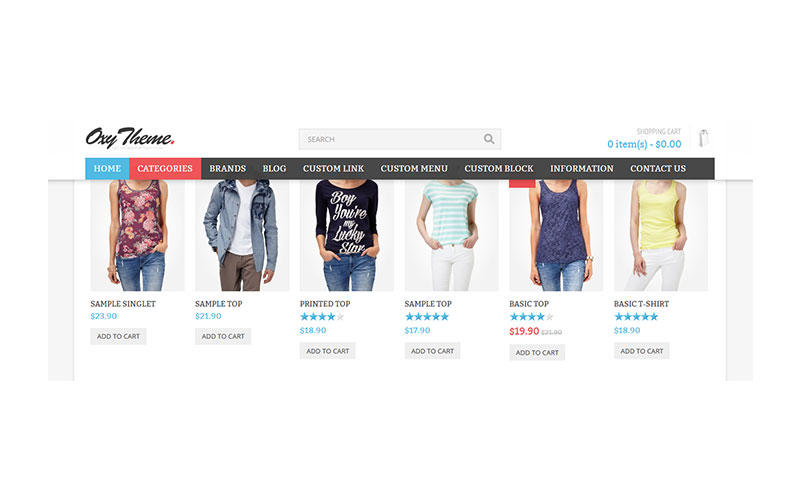The height and width of the screenshot is (500, 800).
Task: Go to the Blog menu item
Action: coord(274,168)
